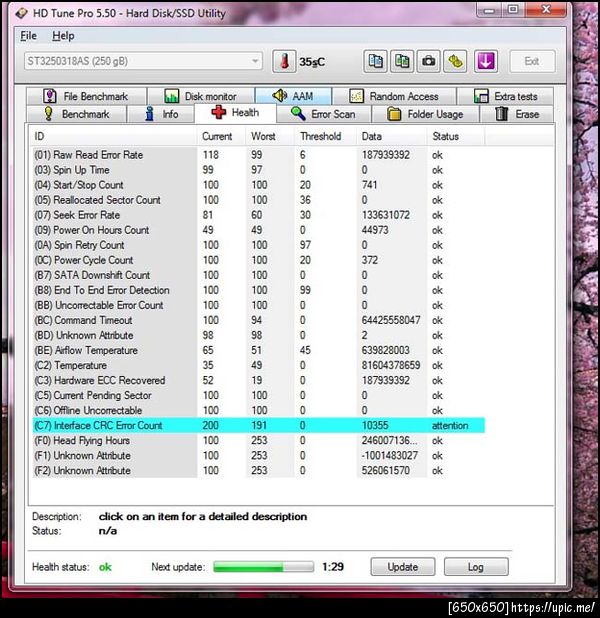Select the (F1) Unknown Attribute row
The height and width of the screenshot is (618, 600).
click(259, 455)
